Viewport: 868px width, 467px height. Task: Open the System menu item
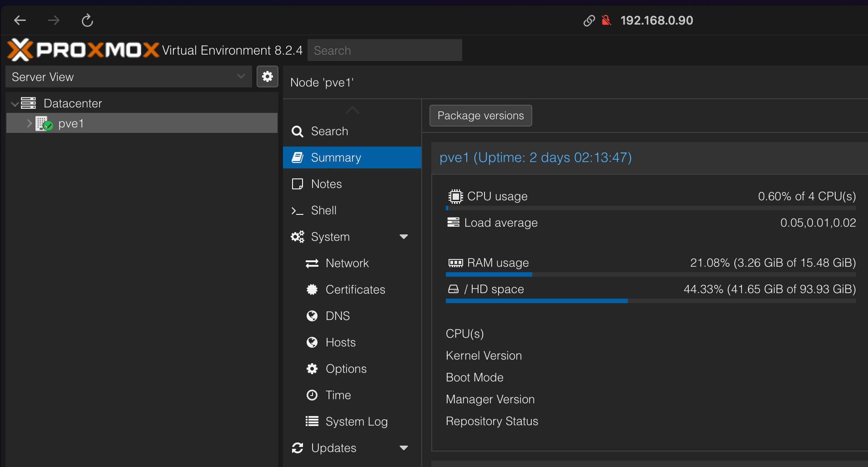352,237
